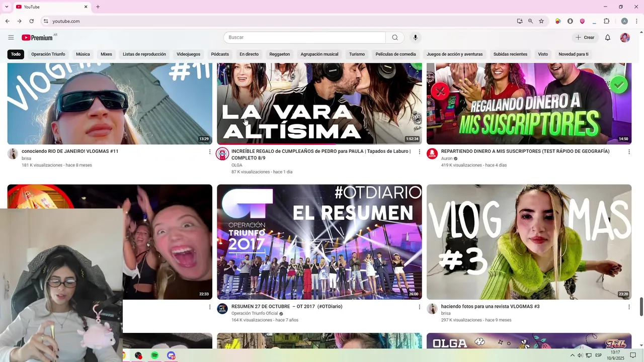Filter by Música chip
The image size is (644, 362).
(83, 54)
